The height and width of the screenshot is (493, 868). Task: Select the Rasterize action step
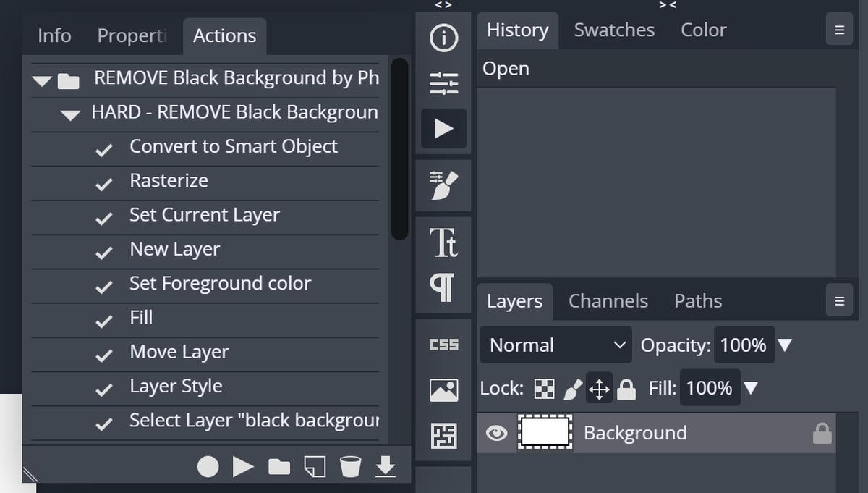coord(169,180)
